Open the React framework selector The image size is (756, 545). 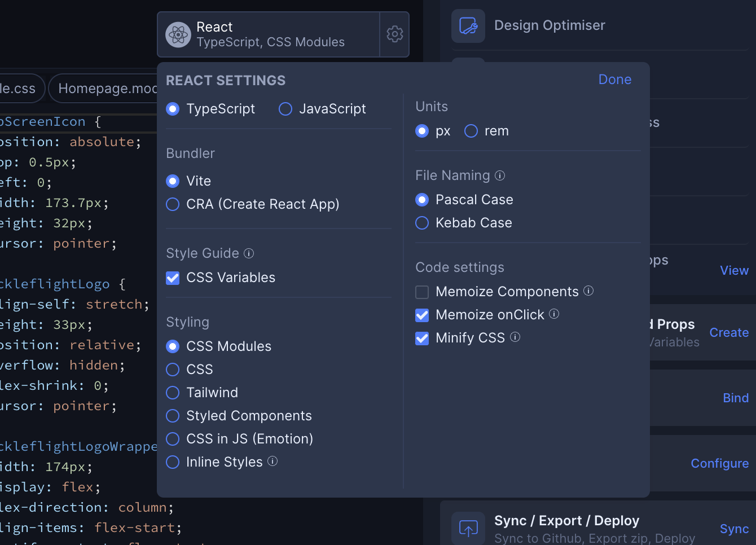269,34
